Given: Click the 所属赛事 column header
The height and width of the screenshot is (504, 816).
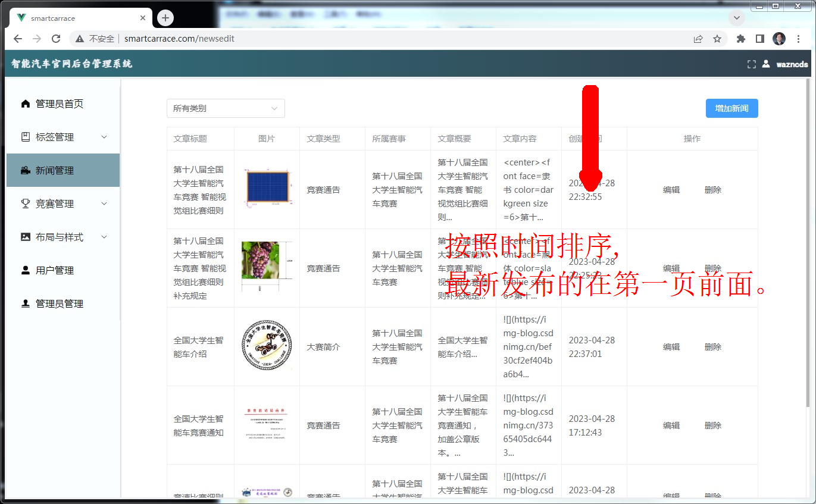Looking at the screenshot, I should 389,139.
